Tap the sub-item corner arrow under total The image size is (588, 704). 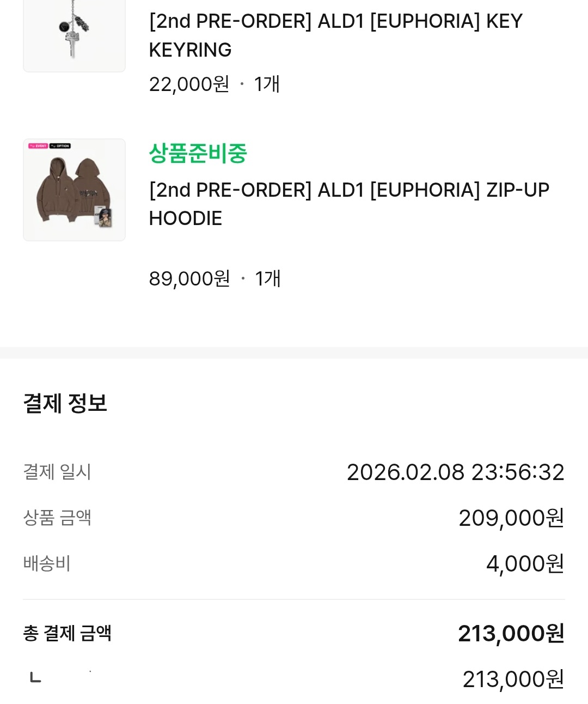click(x=35, y=678)
